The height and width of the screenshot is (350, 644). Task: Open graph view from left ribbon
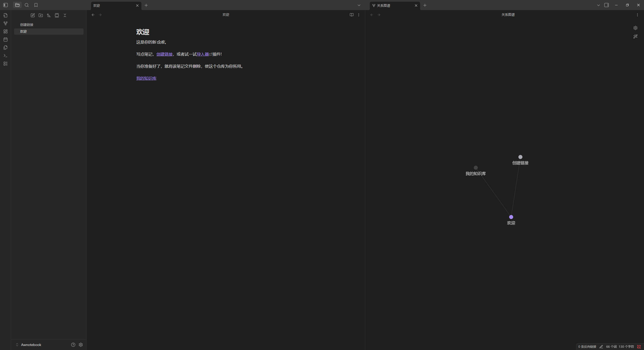pyautogui.click(x=6, y=23)
